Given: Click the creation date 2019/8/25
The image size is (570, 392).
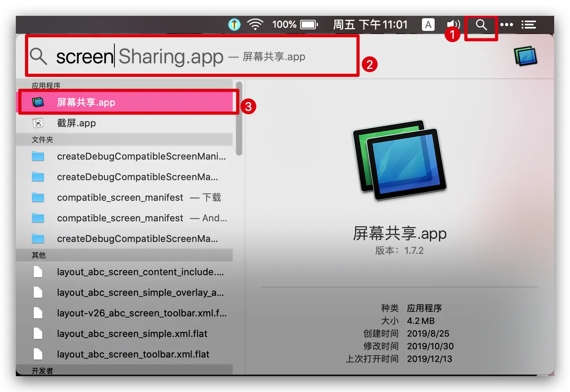Looking at the screenshot, I should tap(428, 333).
